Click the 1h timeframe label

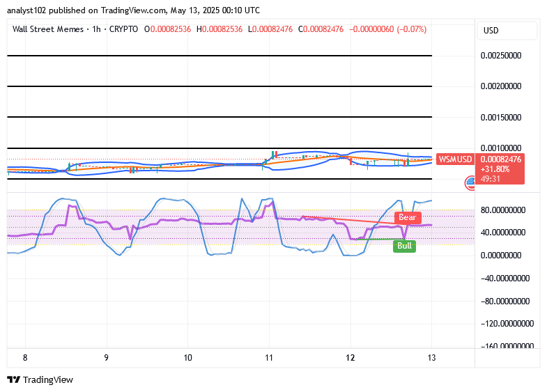click(96, 29)
